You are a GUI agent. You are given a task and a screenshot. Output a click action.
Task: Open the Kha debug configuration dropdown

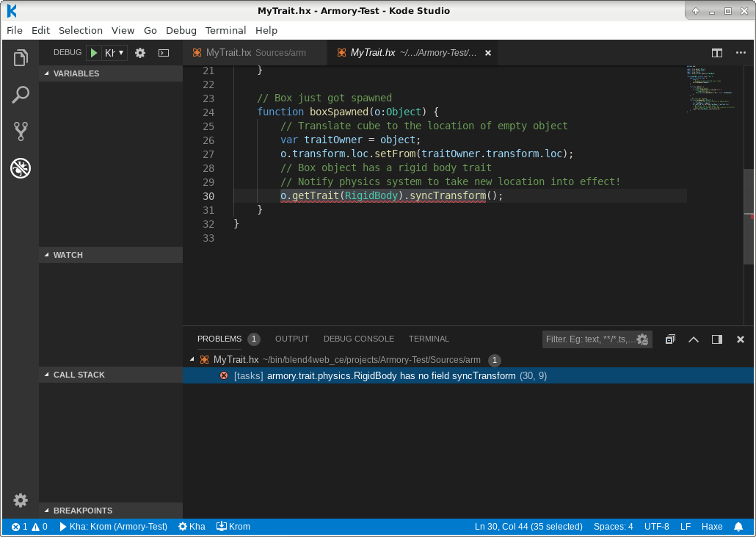tap(112, 52)
